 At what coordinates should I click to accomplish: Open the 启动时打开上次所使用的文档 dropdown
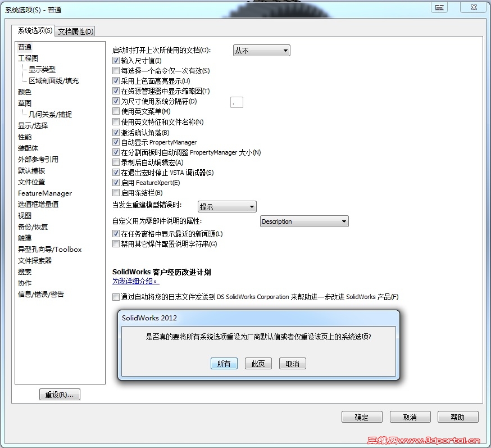click(x=261, y=51)
